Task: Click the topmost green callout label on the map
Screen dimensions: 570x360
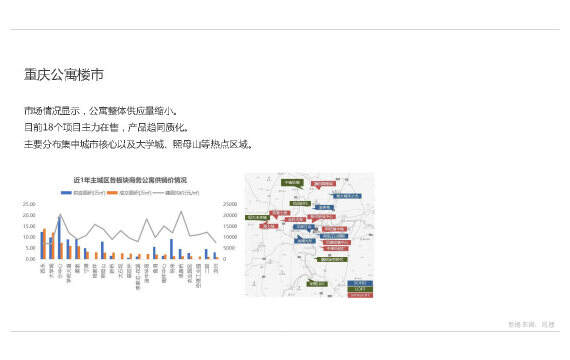Action: click(x=292, y=183)
